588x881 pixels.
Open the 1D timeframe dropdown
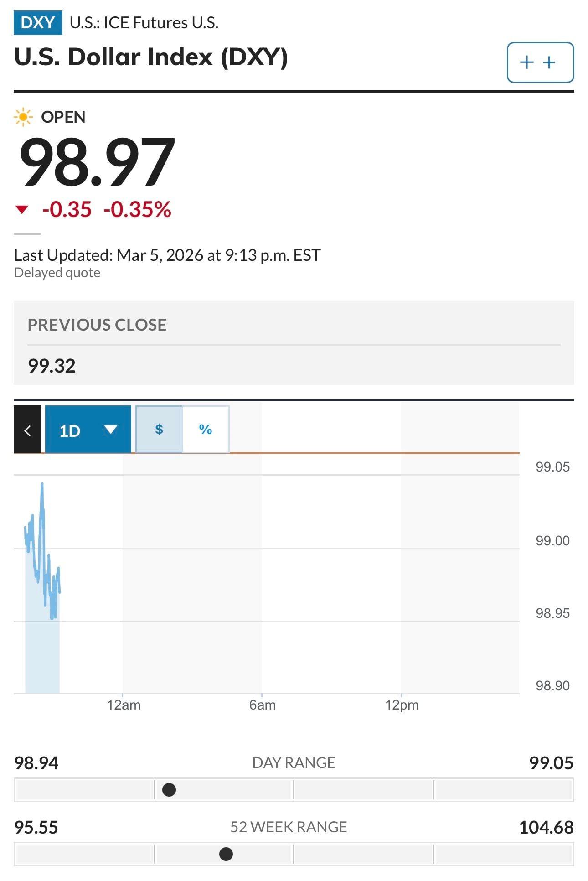[x=88, y=430]
